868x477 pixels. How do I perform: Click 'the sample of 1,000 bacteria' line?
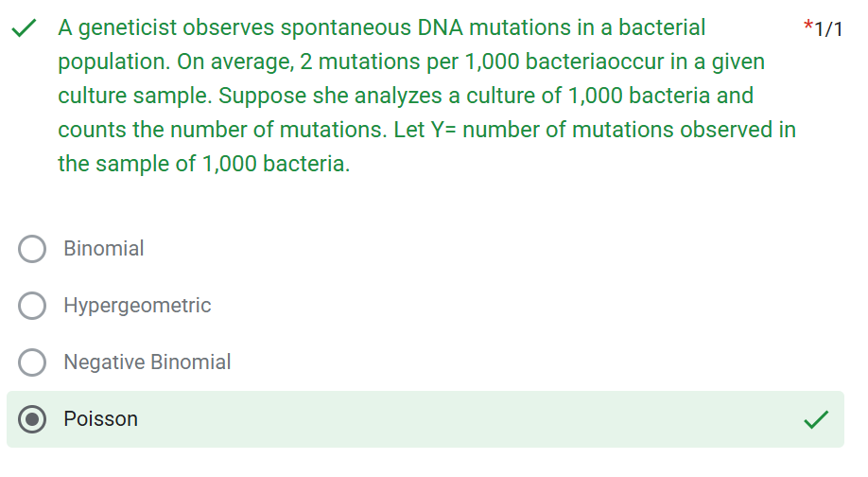pyautogui.click(x=203, y=164)
